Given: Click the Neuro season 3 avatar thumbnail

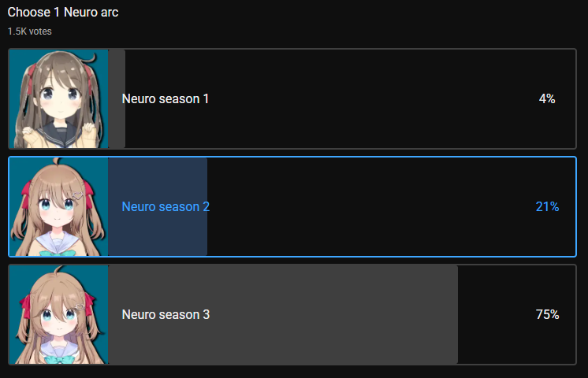Looking at the screenshot, I should [x=58, y=314].
